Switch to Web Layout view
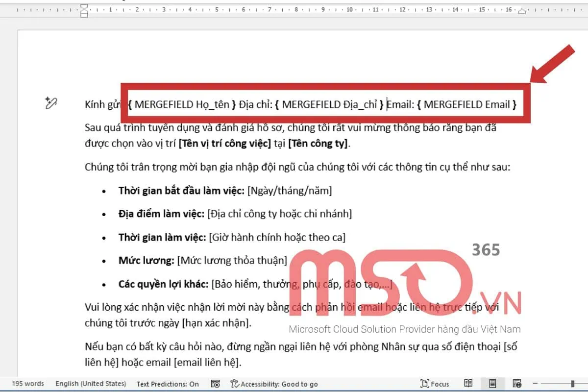588x392 pixels. tap(516, 384)
